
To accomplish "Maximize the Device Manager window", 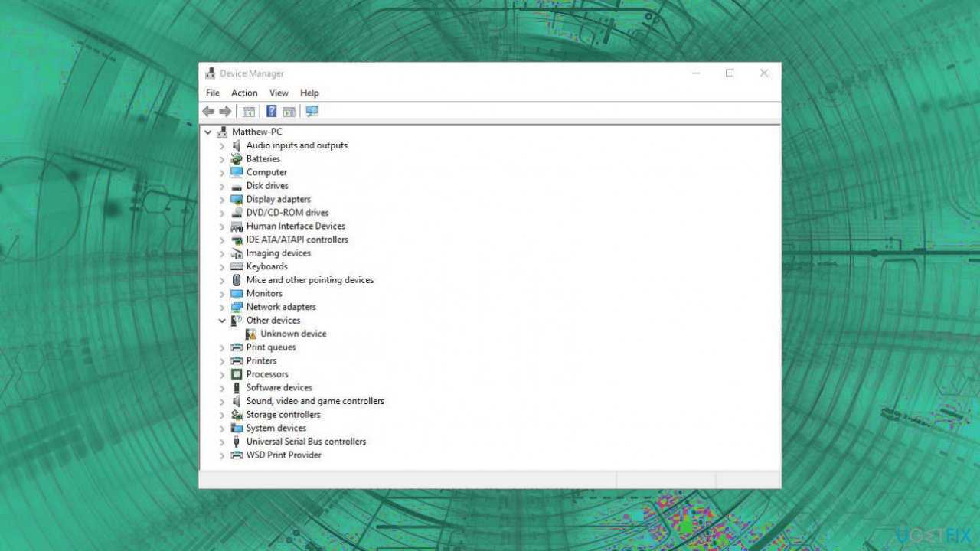I will [730, 73].
